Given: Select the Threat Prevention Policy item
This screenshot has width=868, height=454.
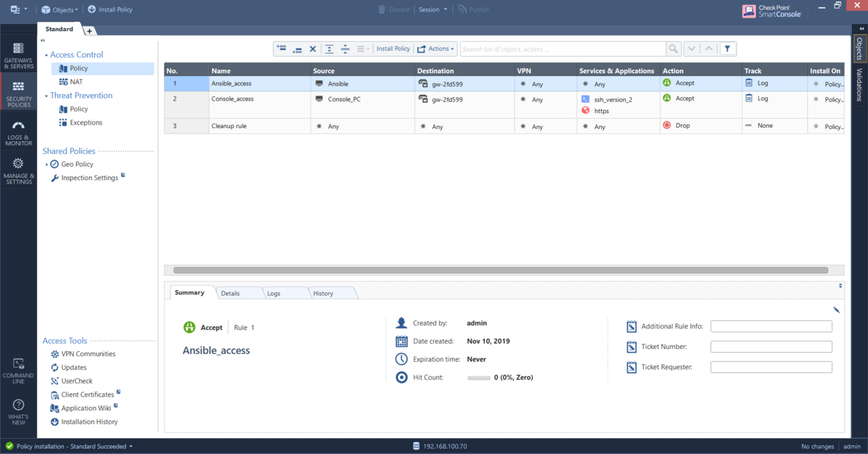Looking at the screenshot, I should pyautogui.click(x=73, y=109).
